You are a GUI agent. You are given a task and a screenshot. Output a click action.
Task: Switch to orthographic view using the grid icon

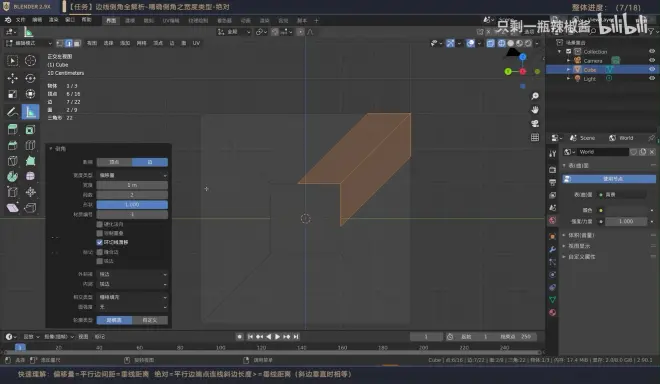click(535, 137)
